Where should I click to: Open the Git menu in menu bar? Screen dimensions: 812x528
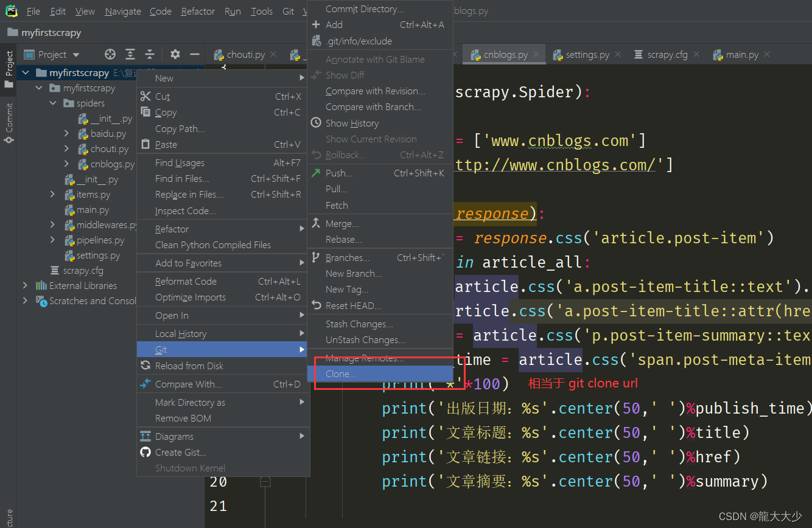tap(289, 11)
